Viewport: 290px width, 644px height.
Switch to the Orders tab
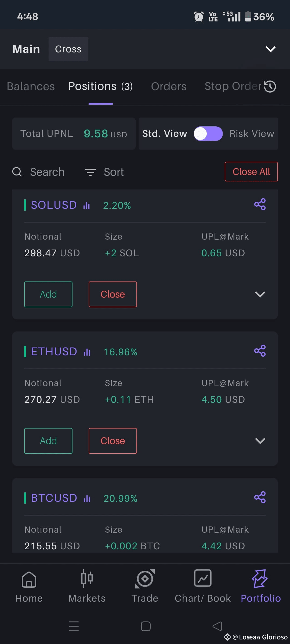[x=169, y=86]
